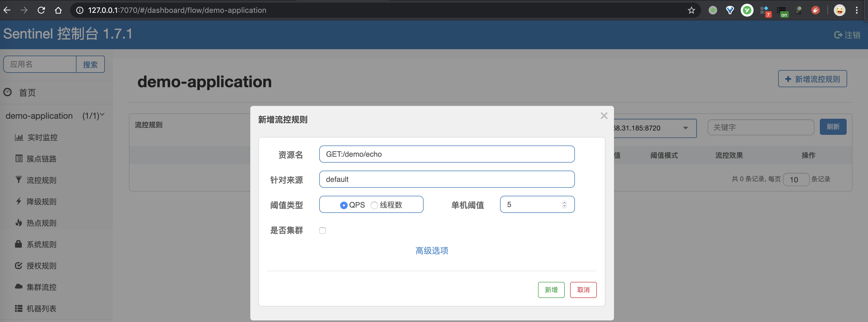Click the 系统规则 lock icon

tap(19, 244)
